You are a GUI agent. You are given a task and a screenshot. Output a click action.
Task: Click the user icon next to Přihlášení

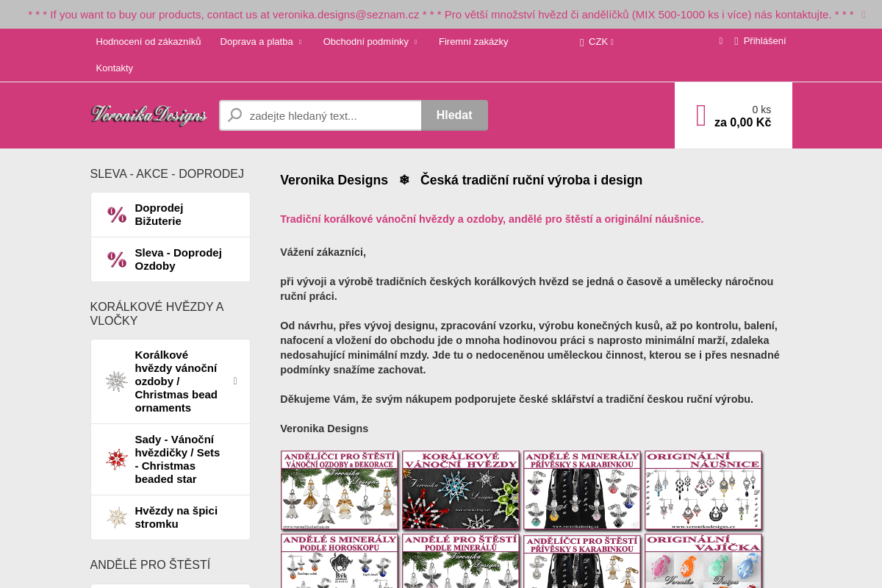(736, 41)
